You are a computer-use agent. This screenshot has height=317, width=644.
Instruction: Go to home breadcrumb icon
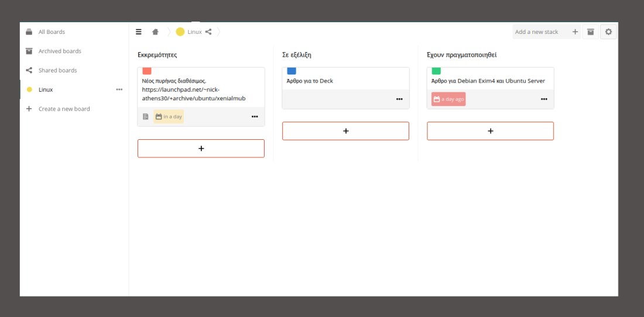pyautogui.click(x=155, y=32)
